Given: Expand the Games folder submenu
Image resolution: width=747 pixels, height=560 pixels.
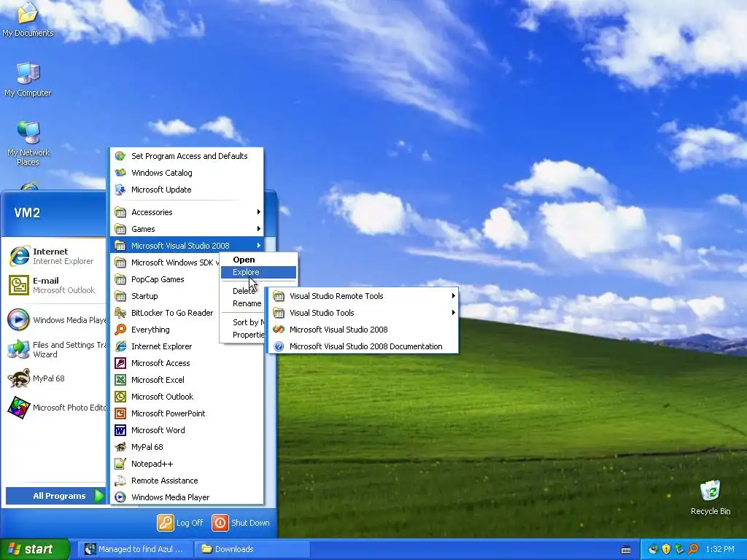Looking at the screenshot, I should point(187,229).
